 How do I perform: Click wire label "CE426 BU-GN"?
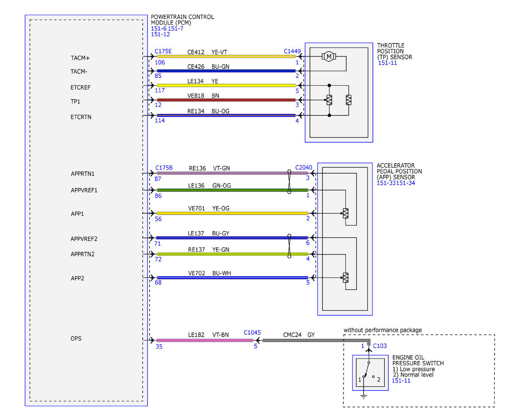(208, 67)
